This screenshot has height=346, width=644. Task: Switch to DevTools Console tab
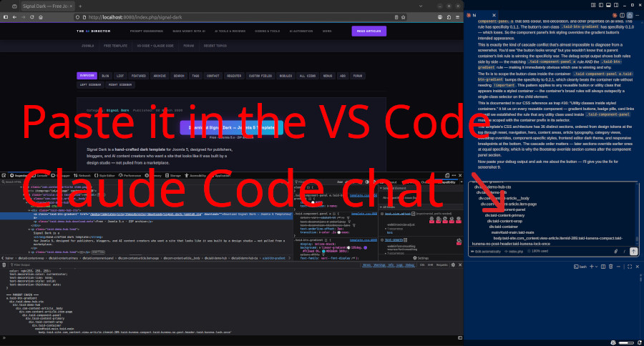click(40, 175)
